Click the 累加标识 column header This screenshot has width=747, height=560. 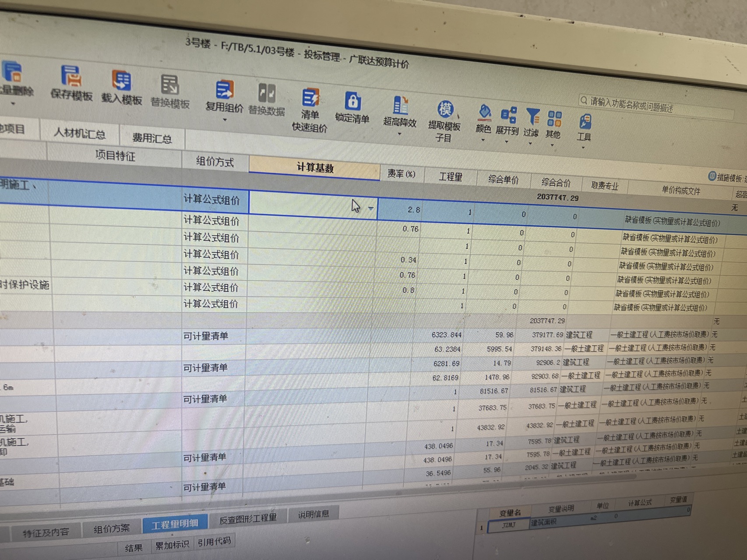point(172,545)
